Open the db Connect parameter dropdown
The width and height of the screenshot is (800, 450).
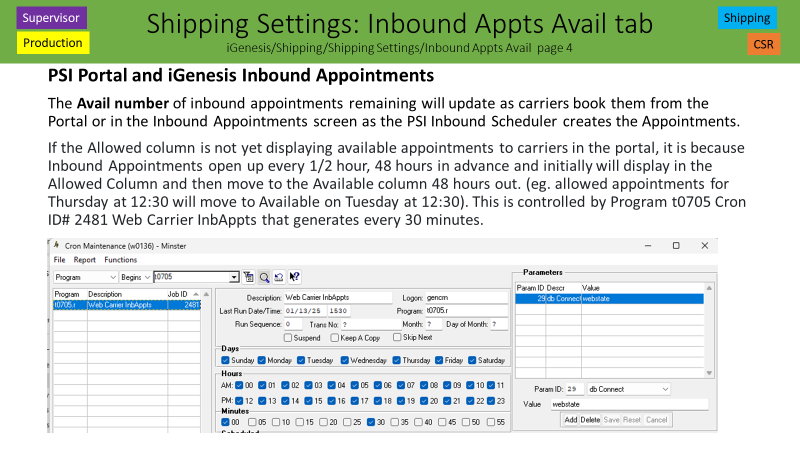(x=665, y=389)
